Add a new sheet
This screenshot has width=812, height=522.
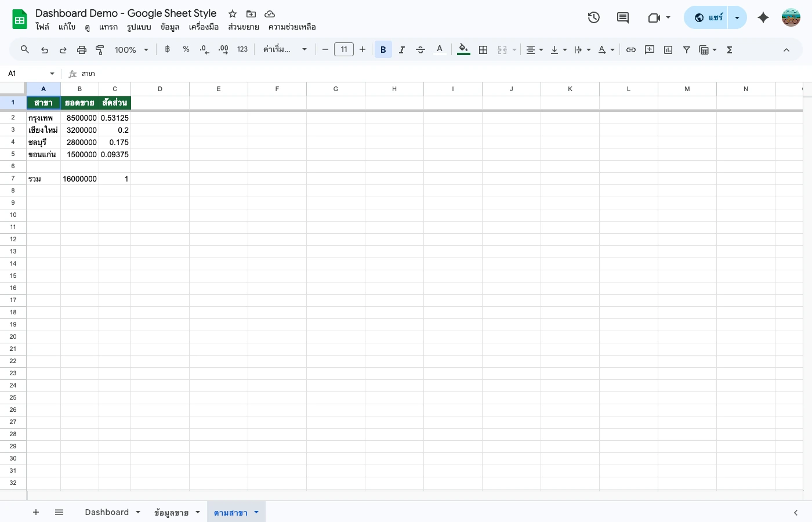coord(36,512)
